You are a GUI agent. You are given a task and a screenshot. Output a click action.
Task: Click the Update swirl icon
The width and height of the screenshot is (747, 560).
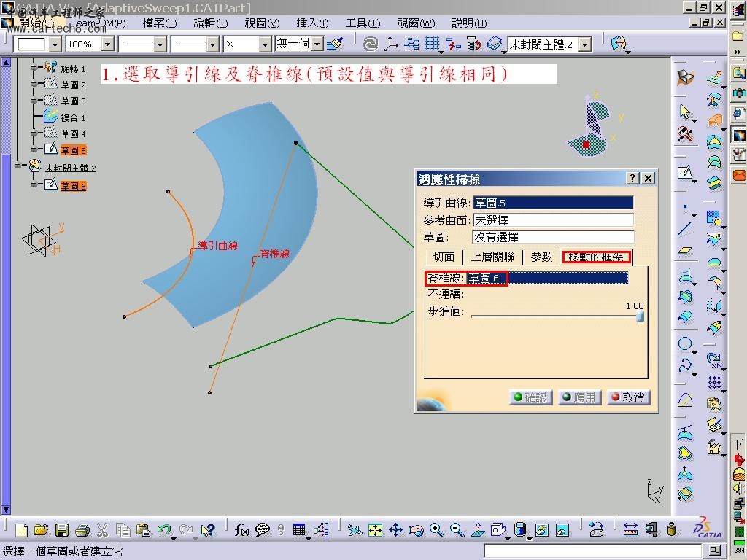point(370,44)
